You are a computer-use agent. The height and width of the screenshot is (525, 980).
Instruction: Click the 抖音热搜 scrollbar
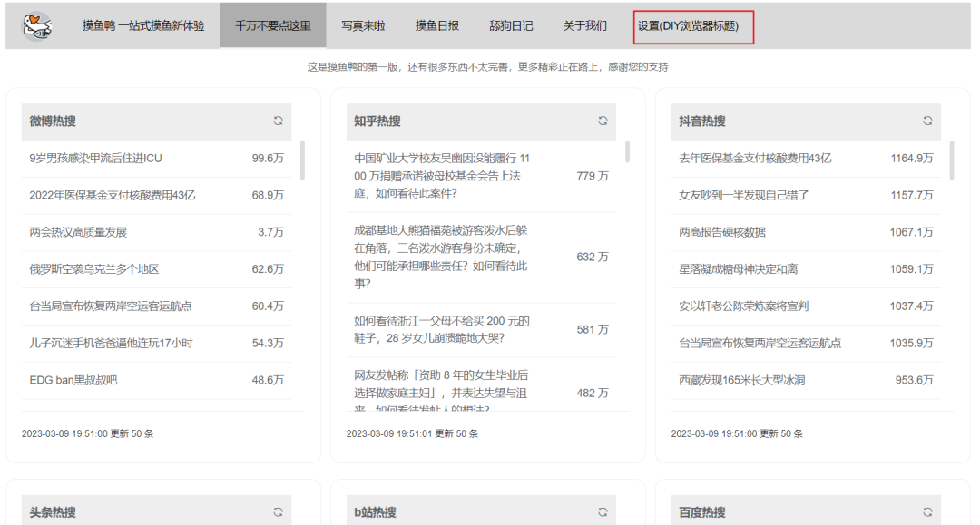952,160
